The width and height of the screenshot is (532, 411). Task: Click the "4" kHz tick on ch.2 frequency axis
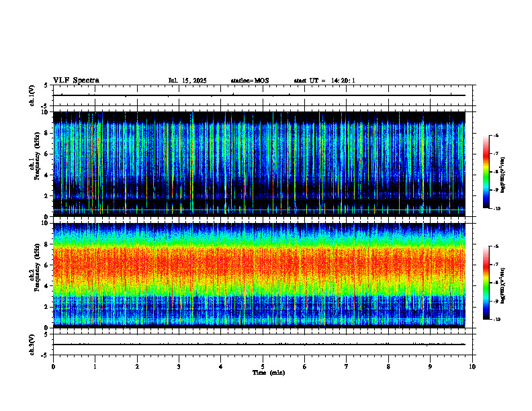coord(47,286)
